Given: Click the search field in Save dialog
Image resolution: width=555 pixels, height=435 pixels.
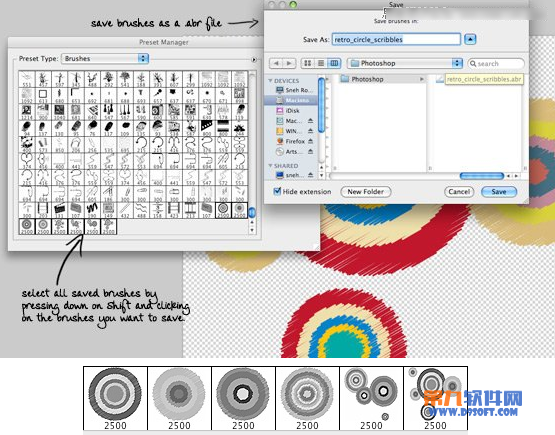Looking at the screenshot, I should point(496,64).
